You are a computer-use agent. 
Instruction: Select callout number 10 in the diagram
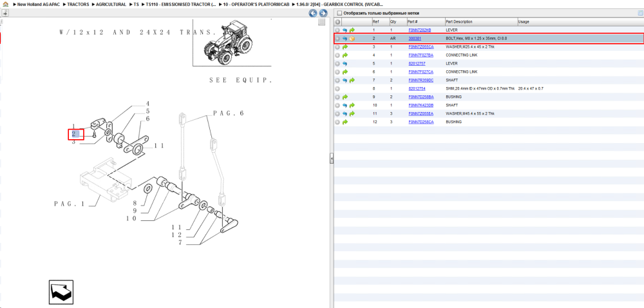tap(131, 218)
